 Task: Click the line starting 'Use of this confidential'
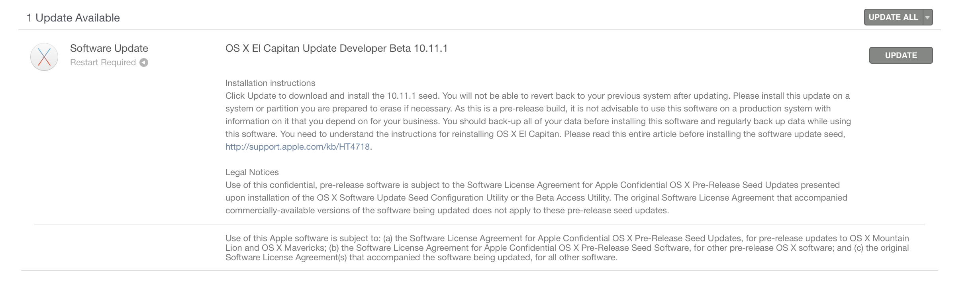click(532, 185)
